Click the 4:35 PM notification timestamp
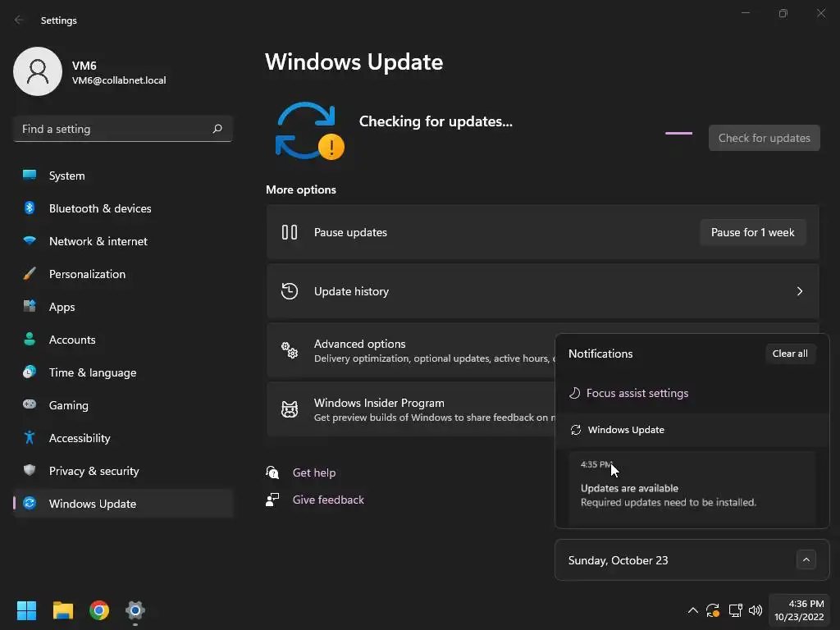The width and height of the screenshot is (840, 630). (x=596, y=464)
